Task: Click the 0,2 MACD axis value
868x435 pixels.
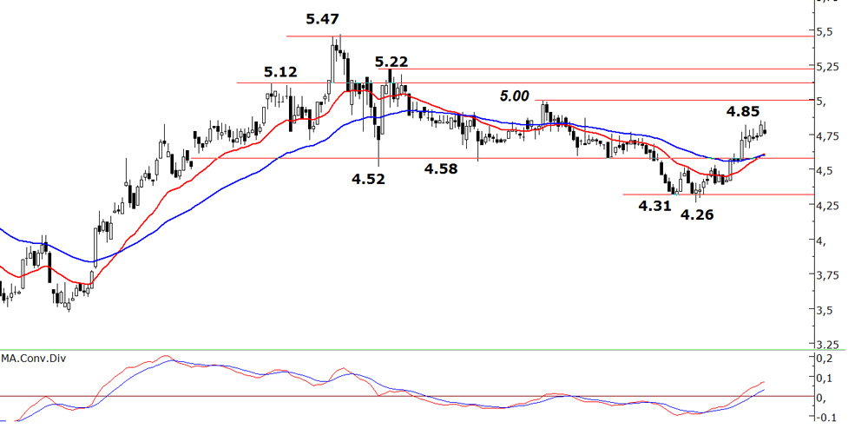Action: coord(825,359)
